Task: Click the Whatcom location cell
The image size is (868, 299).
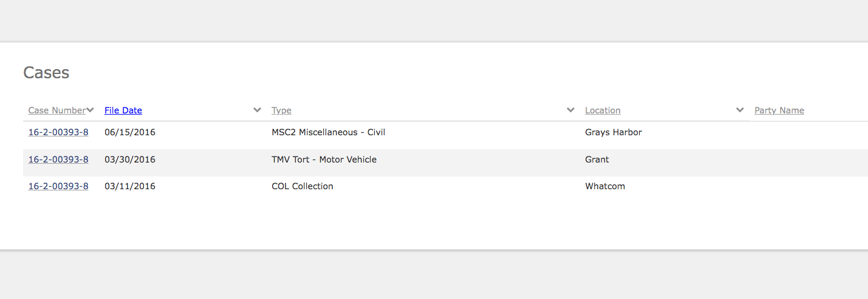Action: coord(605,186)
